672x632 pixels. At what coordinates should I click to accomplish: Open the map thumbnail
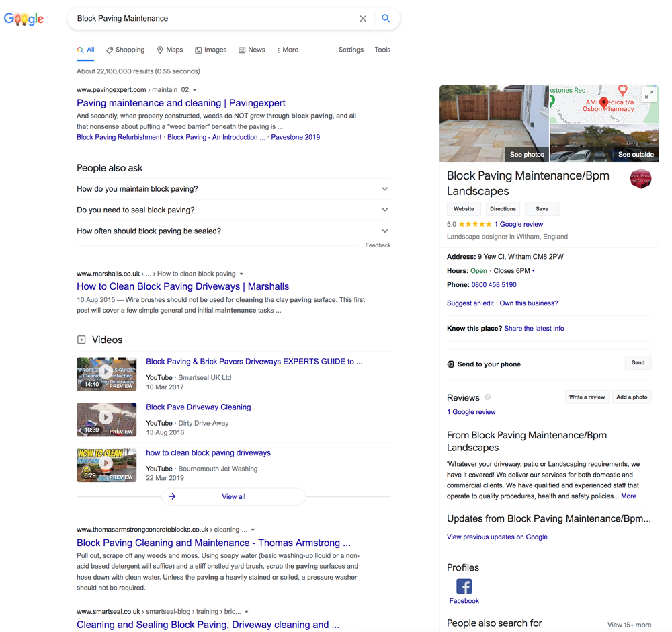pyautogui.click(x=604, y=104)
